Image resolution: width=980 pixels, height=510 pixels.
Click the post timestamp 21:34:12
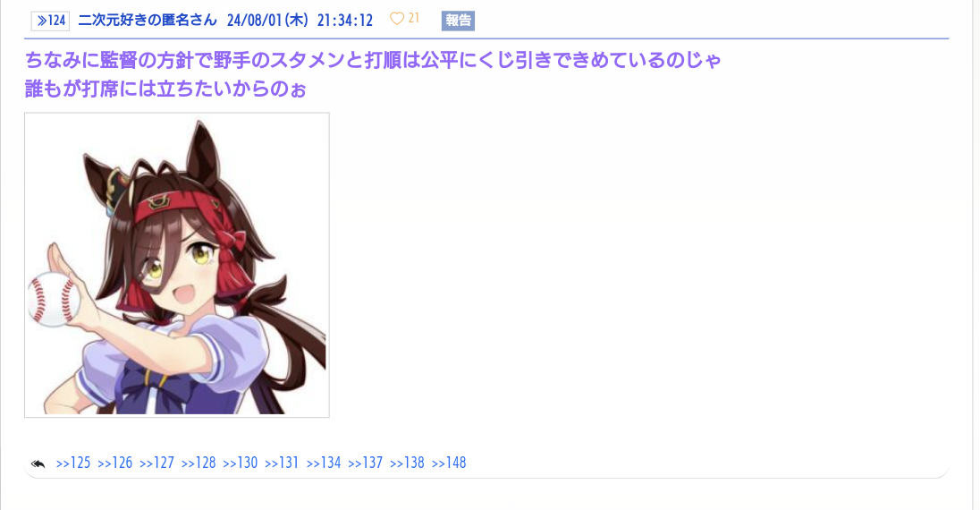[345, 20]
